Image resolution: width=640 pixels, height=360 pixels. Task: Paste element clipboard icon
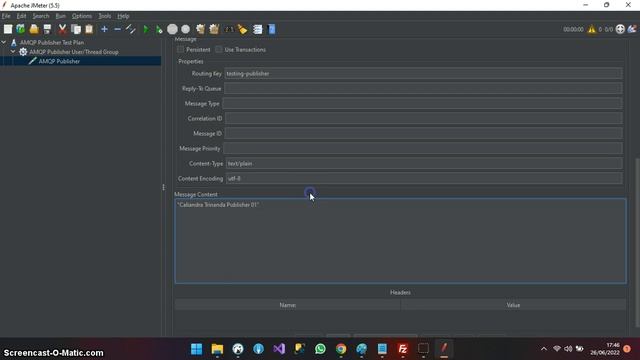tap(89, 29)
